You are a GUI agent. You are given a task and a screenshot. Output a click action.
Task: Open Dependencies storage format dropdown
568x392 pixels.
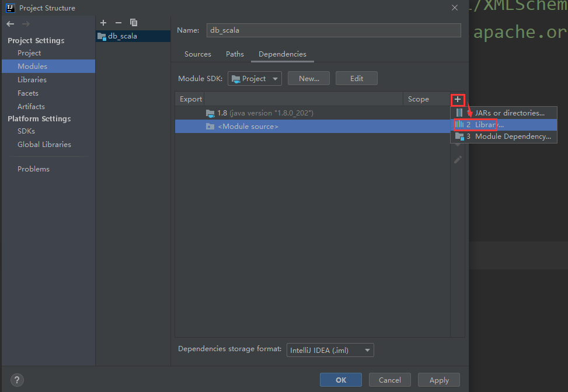coord(330,351)
